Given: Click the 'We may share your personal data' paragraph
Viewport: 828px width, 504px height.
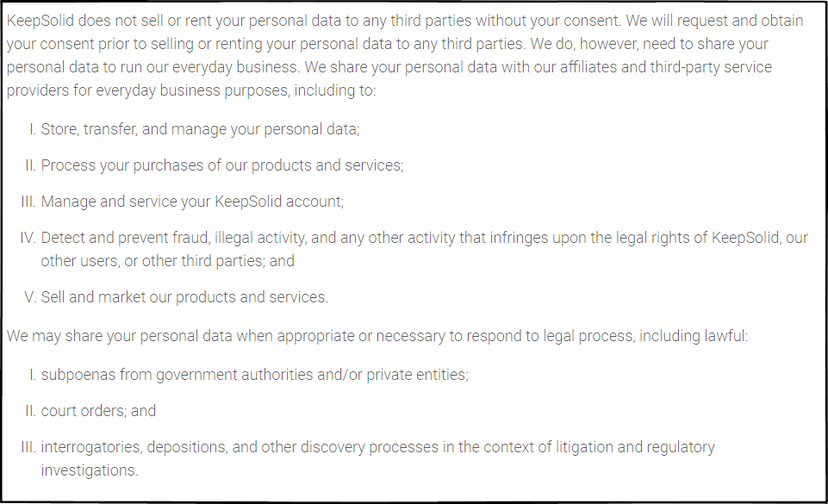Looking at the screenshot, I should pos(377,336).
